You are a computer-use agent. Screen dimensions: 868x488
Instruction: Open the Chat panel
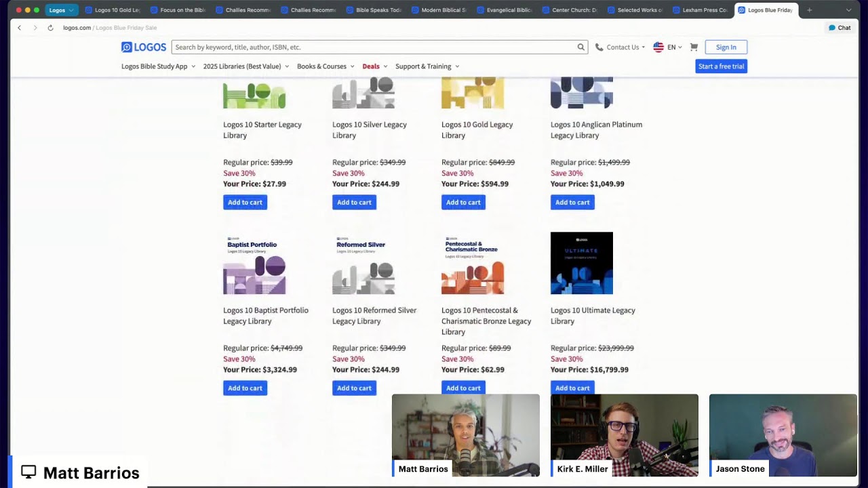[840, 28]
